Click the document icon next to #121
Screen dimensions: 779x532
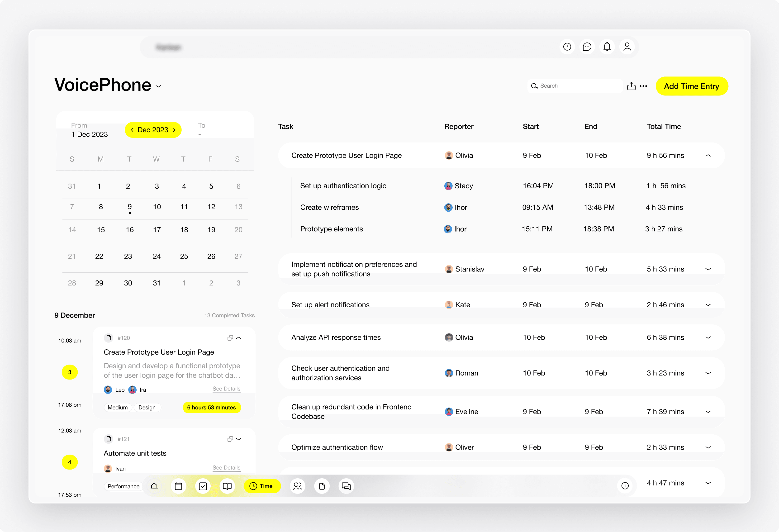pos(109,438)
